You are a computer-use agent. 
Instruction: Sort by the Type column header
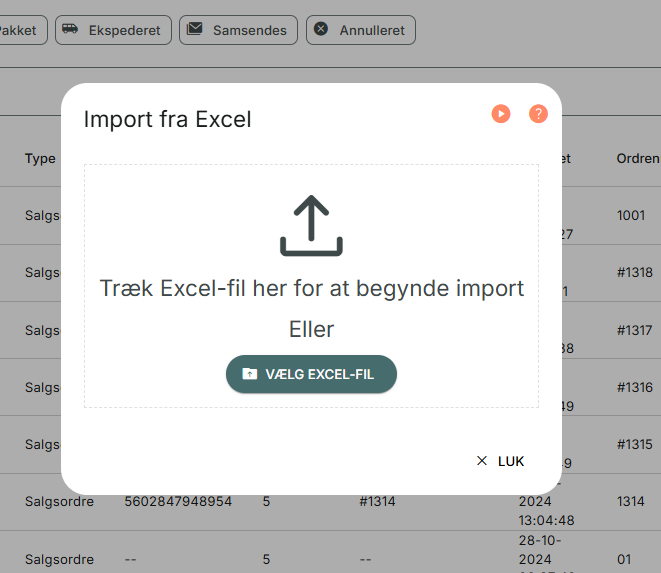point(40,159)
